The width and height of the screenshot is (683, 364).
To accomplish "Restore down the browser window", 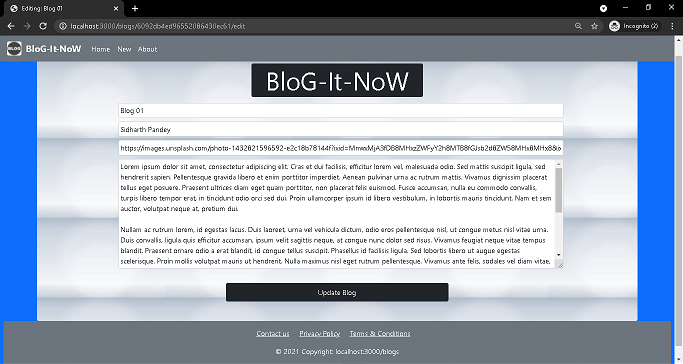I will tap(648, 8).
